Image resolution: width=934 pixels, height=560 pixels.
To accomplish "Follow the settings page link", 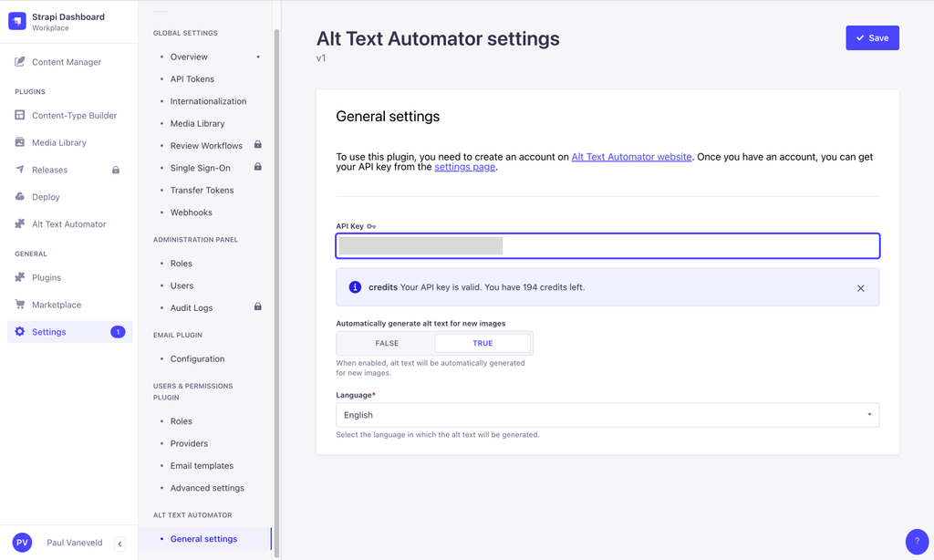I will coord(464,167).
